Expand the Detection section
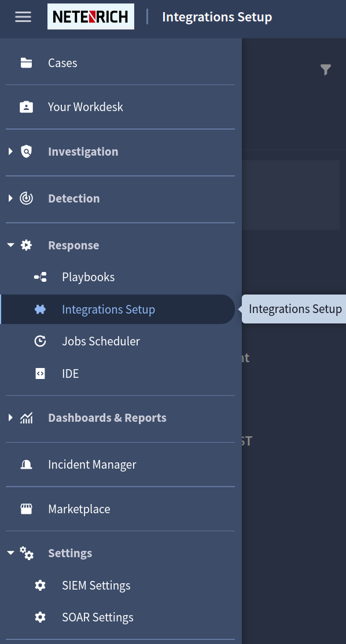Screen dimensions: 346x644 (x=10, y=198)
